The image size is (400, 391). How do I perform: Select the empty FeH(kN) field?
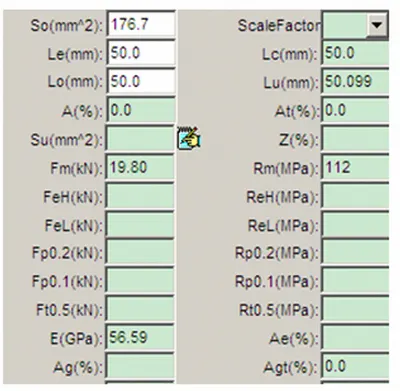pos(141,196)
